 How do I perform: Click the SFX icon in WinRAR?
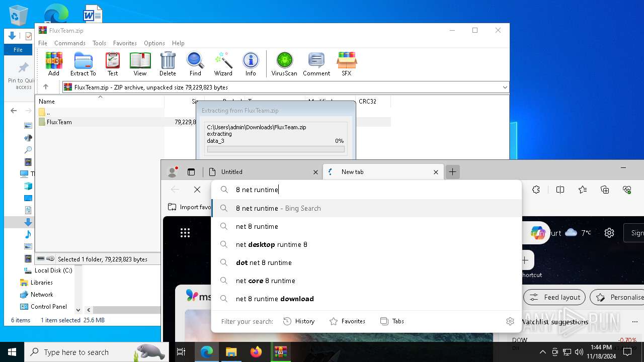(x=347, y=64)
